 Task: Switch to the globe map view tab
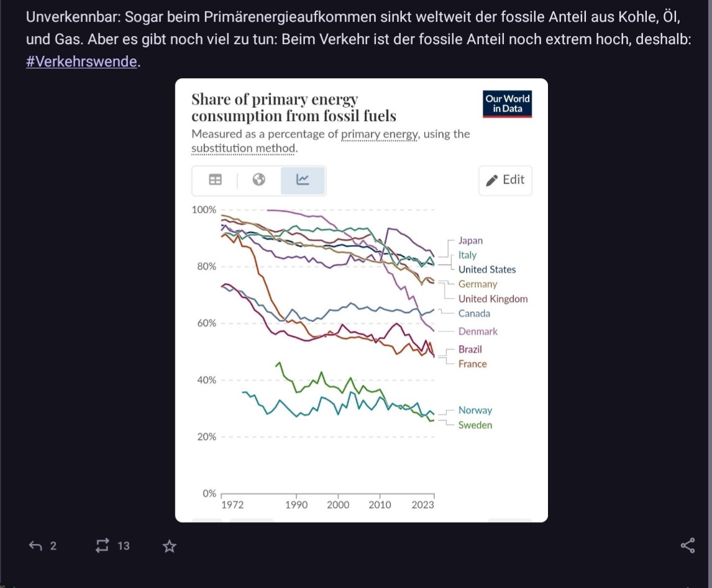click(x=259, y=180)
